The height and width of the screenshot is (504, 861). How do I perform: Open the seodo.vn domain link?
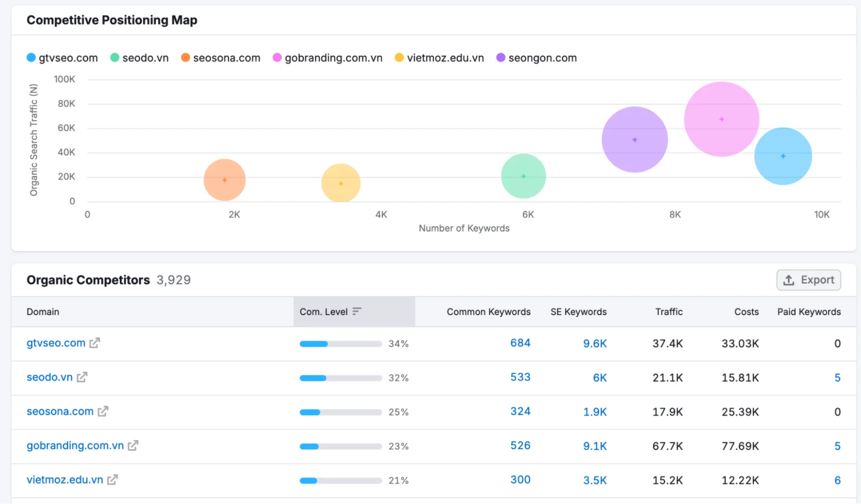49,378
